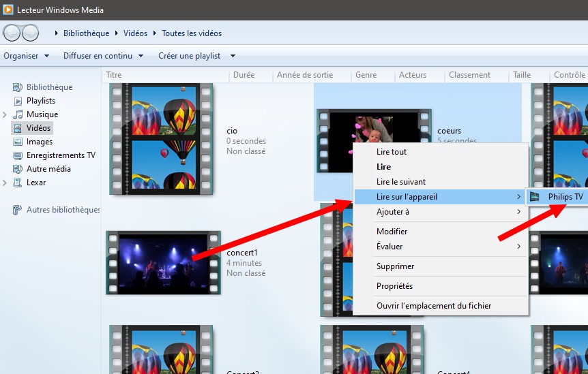Click the 'concert1' video title text

242,253
